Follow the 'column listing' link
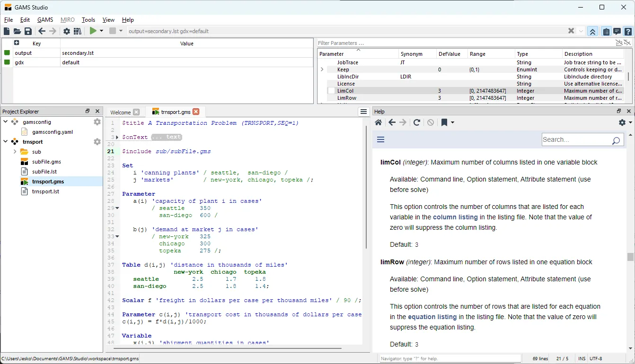The height and width of the screenshot is (364, 635). [x=455, y=217]
